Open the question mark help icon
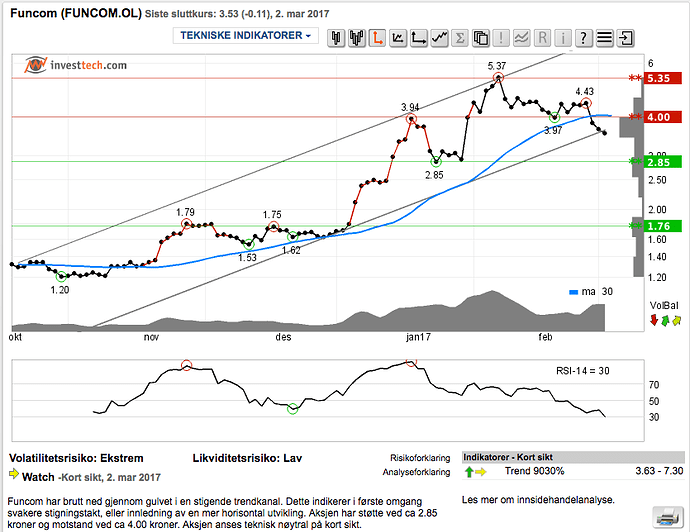The image size is (690, 532). point(584,38)
